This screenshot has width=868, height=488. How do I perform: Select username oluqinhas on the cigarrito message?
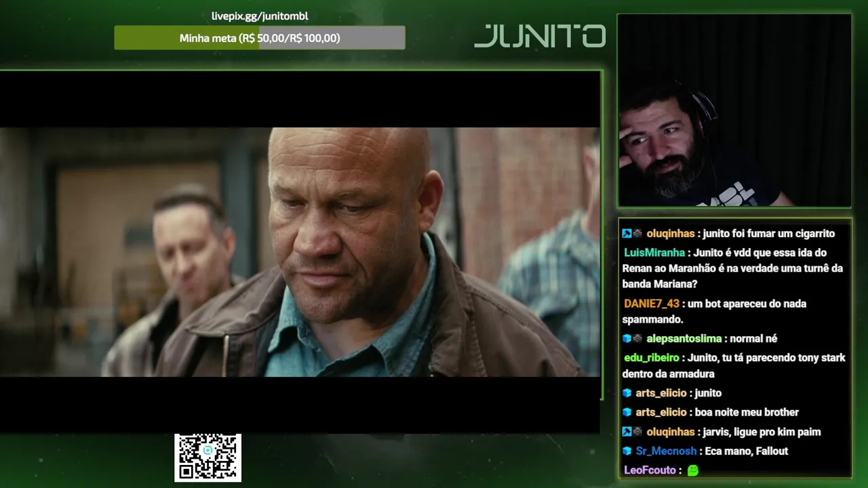pos(671,233)
